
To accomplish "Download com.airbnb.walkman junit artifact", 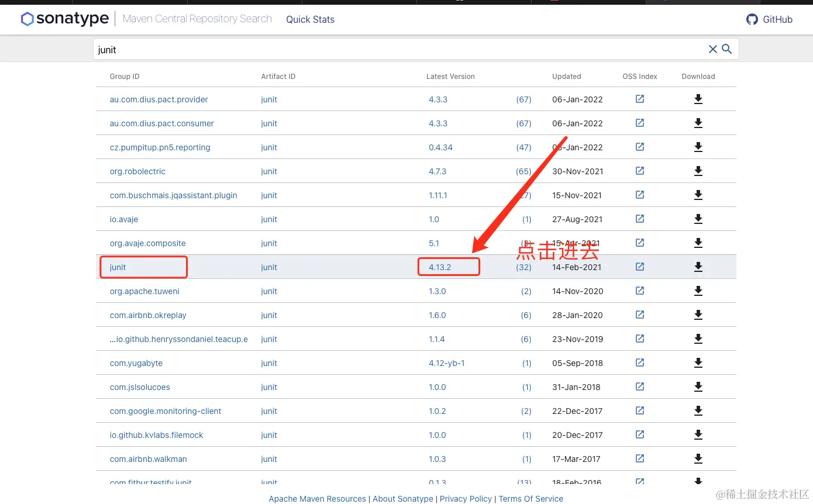I will click(x=698, y=459).
